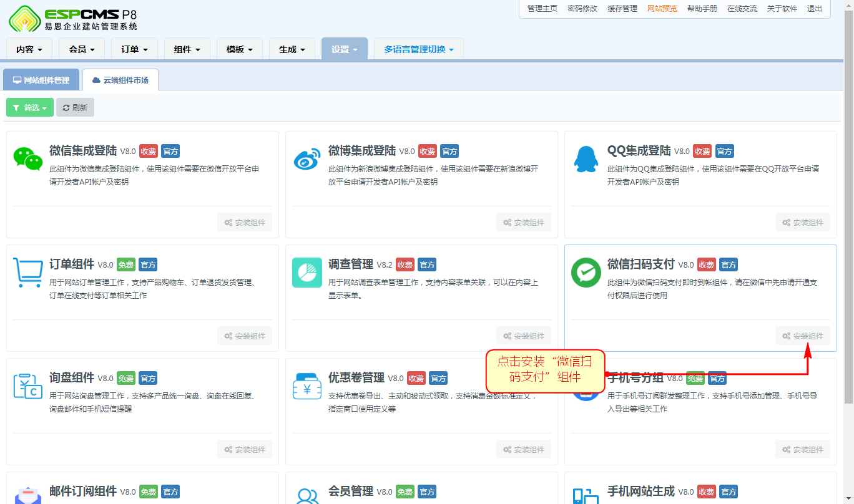The height and width of the screenshot is (504, 854).
Task: Click the 优惠卷管理 title
Action: pyautogui.click(x=356, y=378)
